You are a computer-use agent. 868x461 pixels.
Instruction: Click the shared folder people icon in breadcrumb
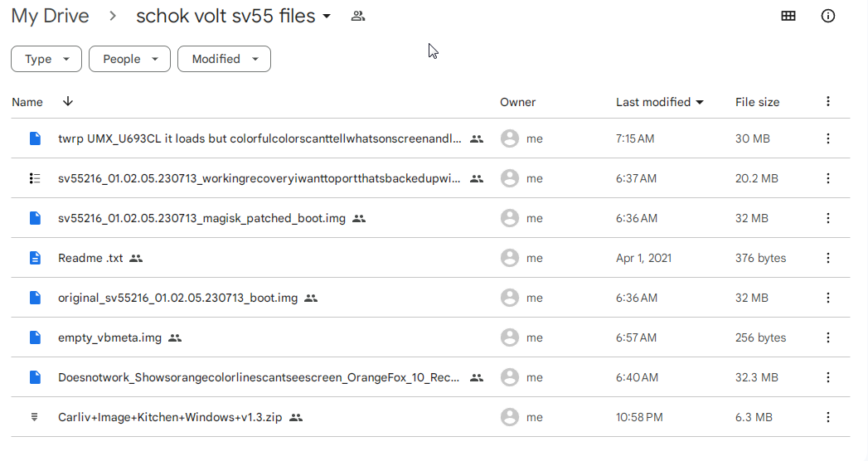click(x=358, y=16)
